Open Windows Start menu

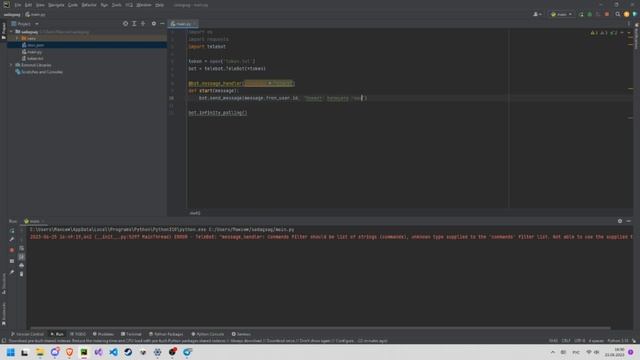(x=11, y=352)
